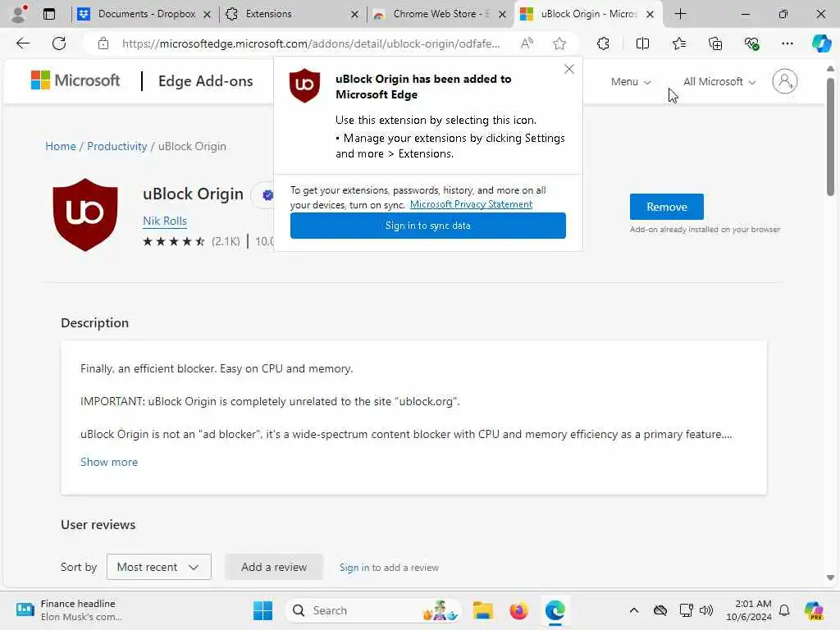This screenshot has height=630, width=840.
Task: Open Split screen view
Action: click(642, 43)
